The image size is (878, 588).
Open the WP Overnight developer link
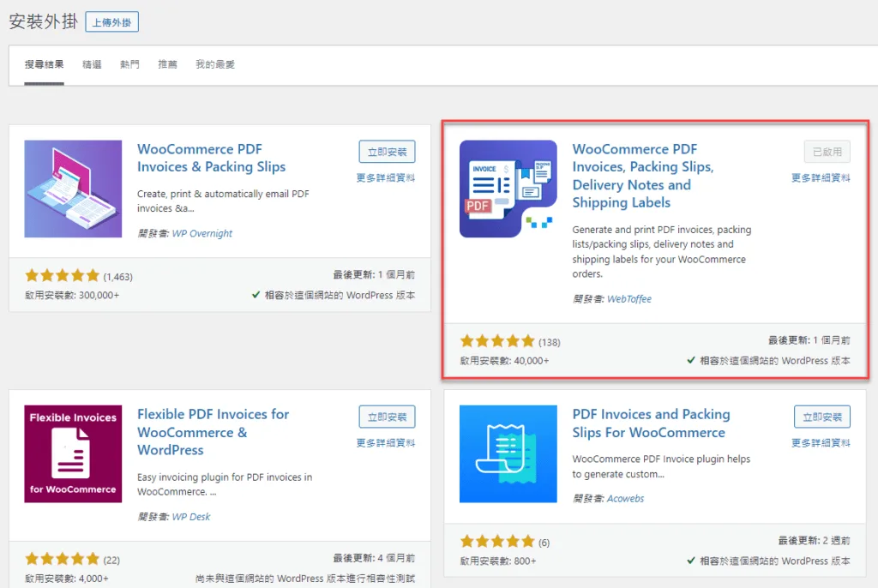click(x=201, y=233)
